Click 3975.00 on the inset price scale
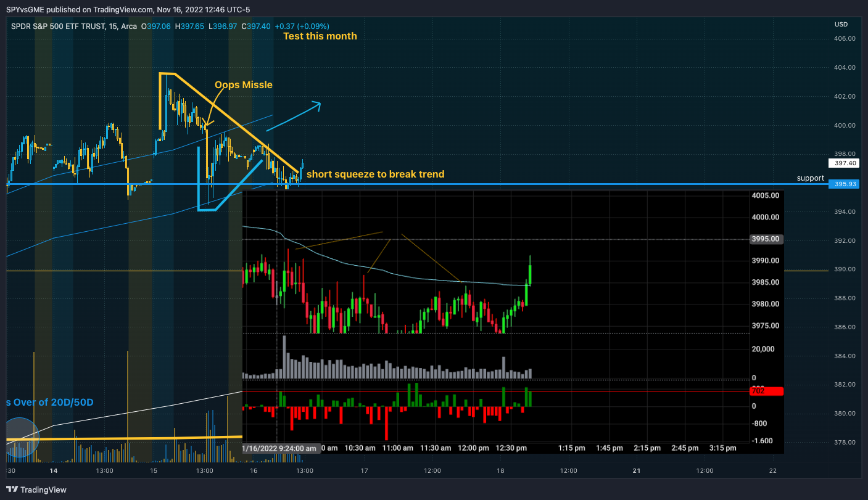 [766, 326]
